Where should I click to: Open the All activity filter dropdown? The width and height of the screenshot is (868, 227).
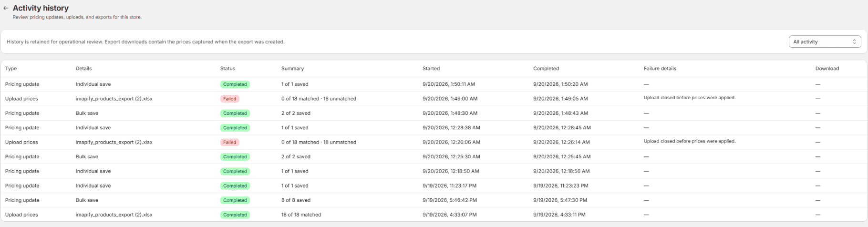point(825,41)
